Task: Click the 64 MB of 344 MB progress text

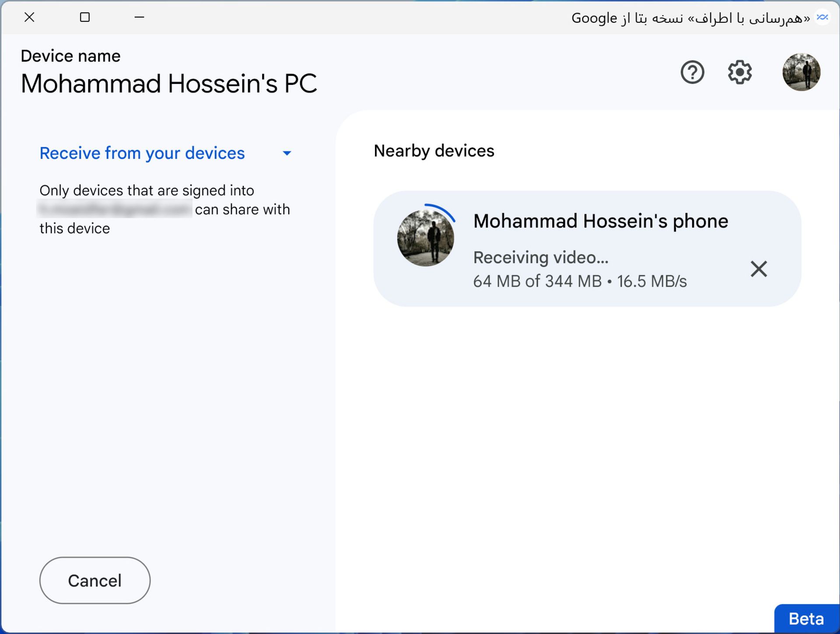Action: (537, 281)
